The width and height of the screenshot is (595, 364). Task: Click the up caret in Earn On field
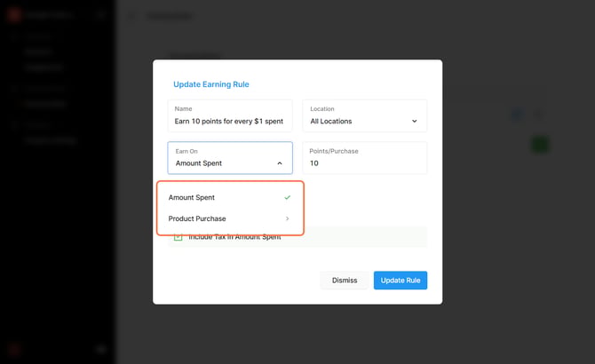[280, 163]
